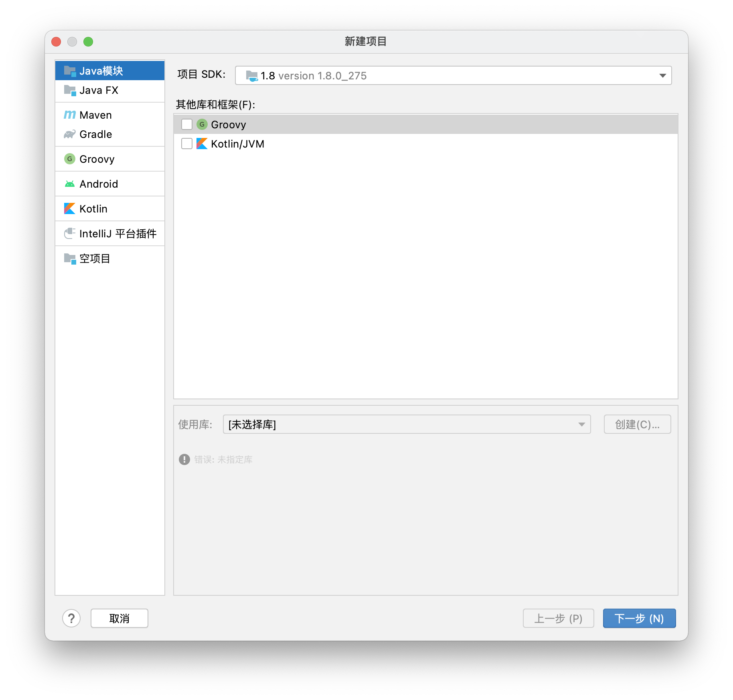Click the JDK folder icon in SDK field

252,76
